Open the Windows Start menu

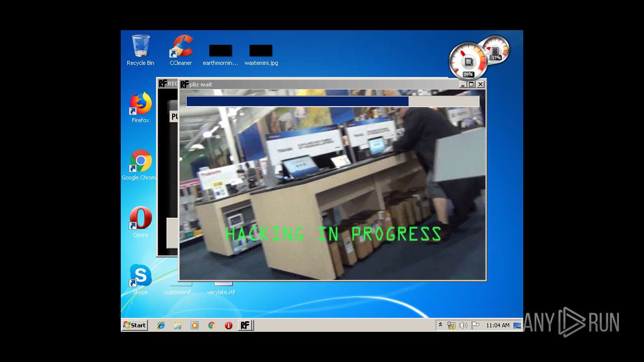coord(135,325)
